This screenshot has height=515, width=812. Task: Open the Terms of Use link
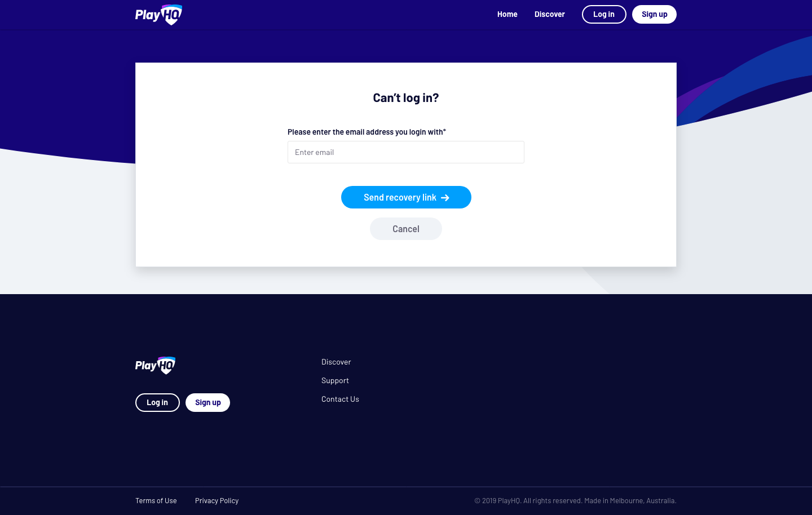[x=156, y=500]
